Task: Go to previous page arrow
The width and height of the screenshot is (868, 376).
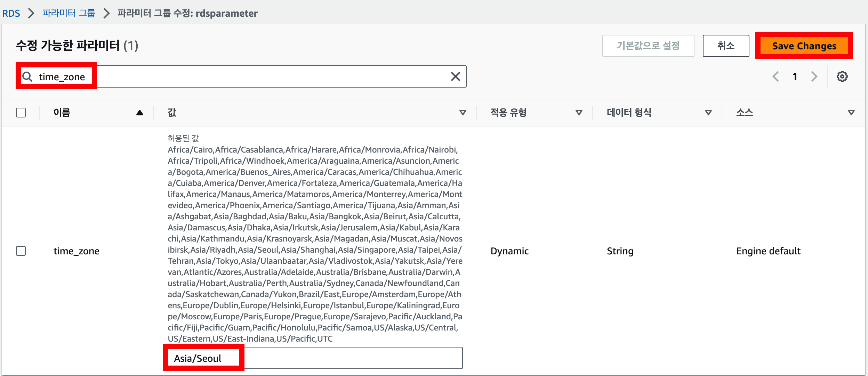Action: [x=775, y=76]
